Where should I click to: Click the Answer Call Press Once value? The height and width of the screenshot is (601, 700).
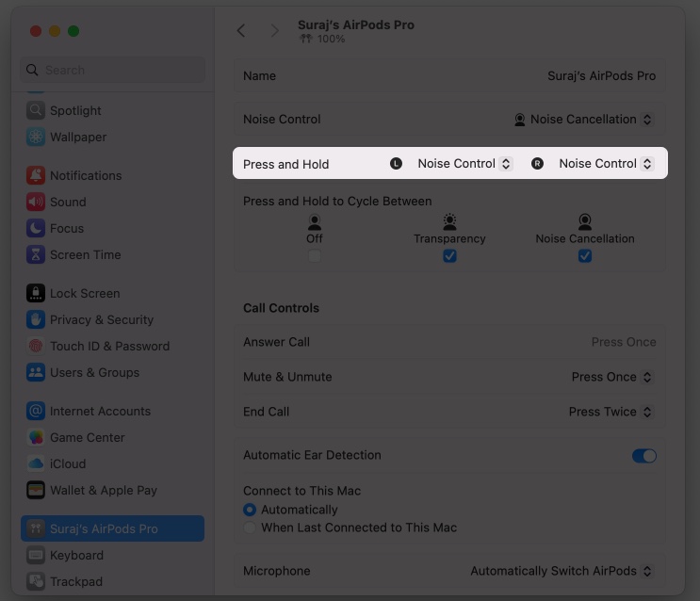pyautogui.click(x=624, y=342)
